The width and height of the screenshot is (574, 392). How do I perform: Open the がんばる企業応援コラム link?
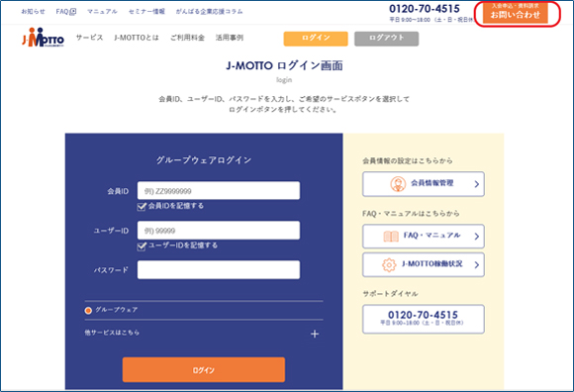point(209,12)
